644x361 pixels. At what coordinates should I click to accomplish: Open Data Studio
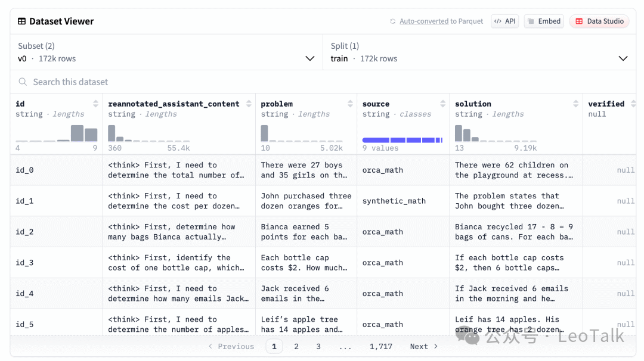[x=599, y=21]
